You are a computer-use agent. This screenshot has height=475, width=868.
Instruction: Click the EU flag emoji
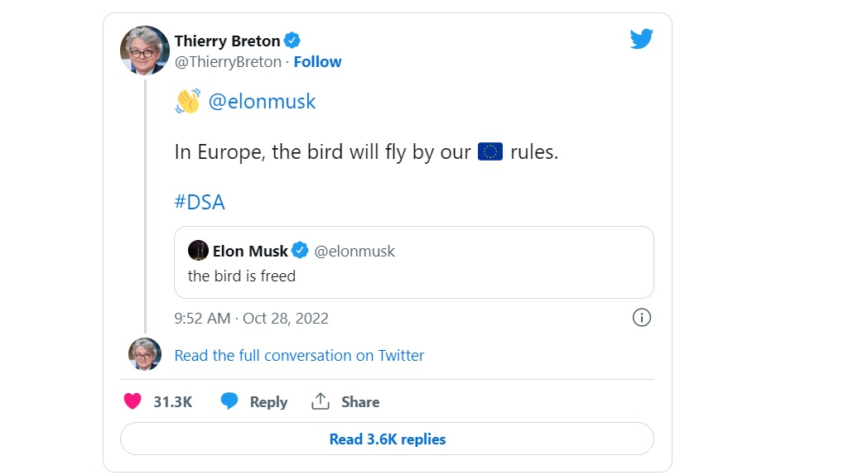point(490,151)
